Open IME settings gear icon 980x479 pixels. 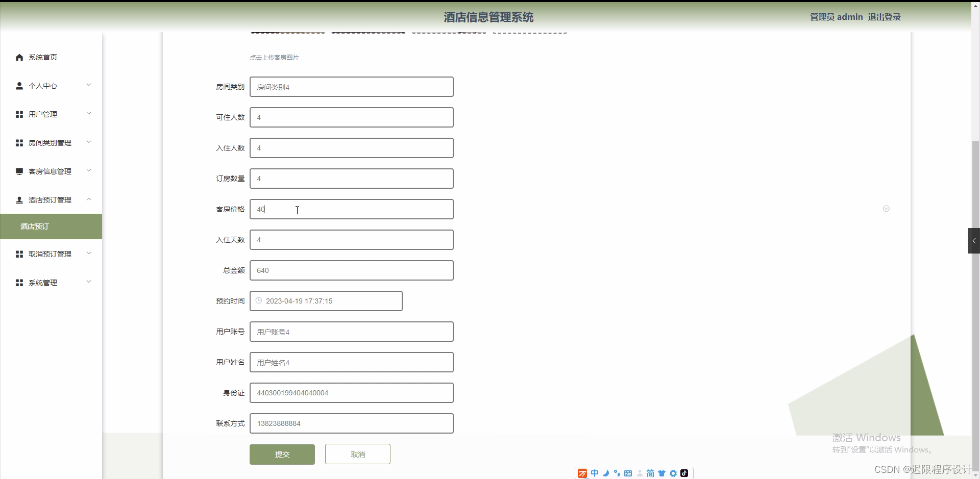point(673,473)
